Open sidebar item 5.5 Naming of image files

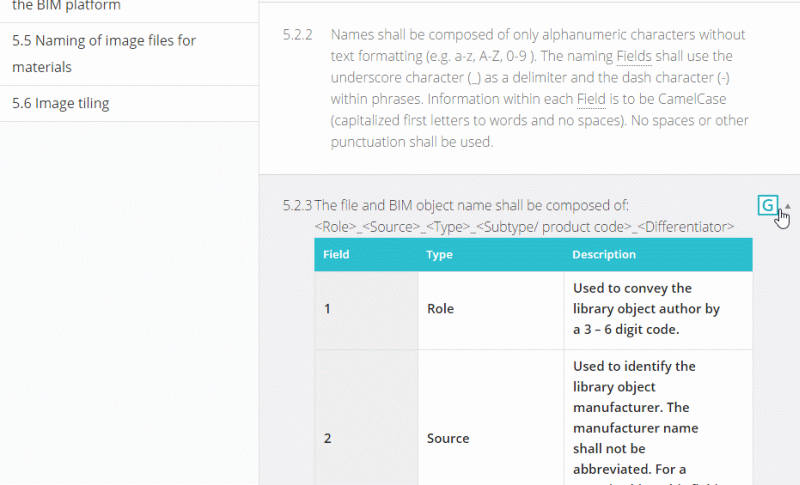[104, 54]
